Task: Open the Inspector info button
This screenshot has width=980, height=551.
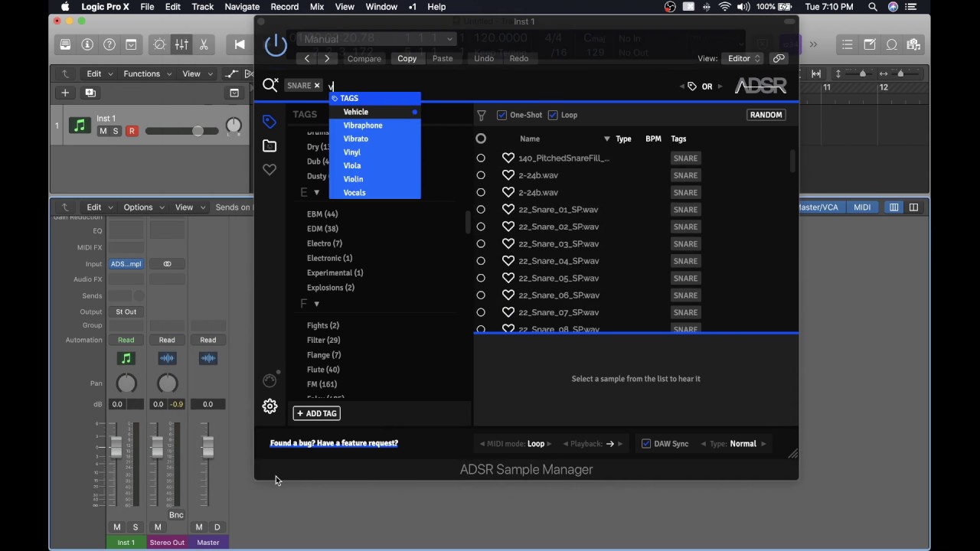Action: 88,44
